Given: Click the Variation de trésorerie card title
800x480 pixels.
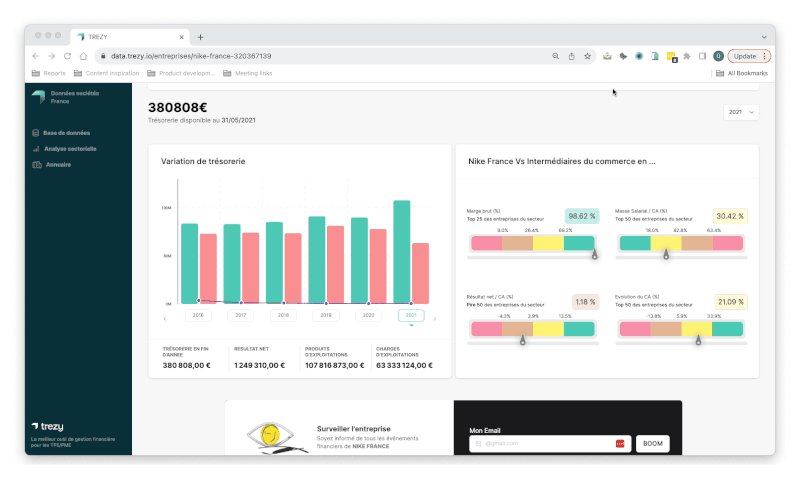Looking at the screenshot, I should click(203, 161).
